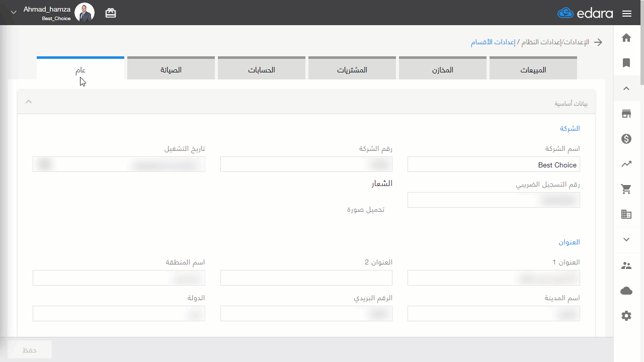
Task: Click the العنوان 1 input field
Action: coord(494,278)
